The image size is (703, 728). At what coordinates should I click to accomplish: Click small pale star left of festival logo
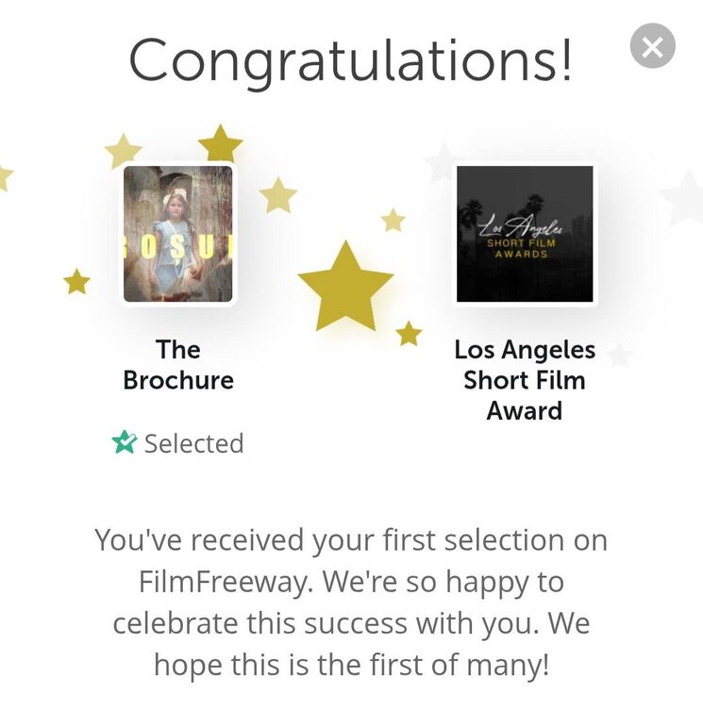point(393,221)
